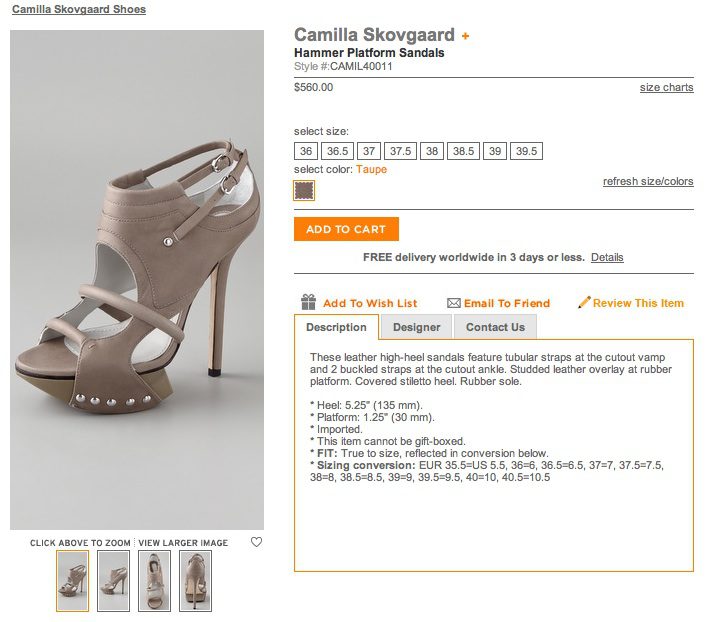Screen dimensions: 714x622
Task: Go to Camilla Skovgaard Shoes breadcrumb
Action: tap(79, 9)
